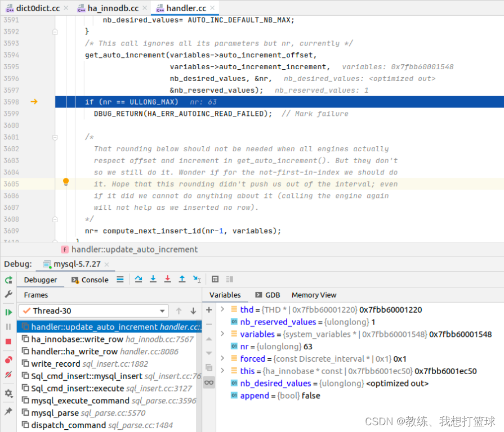The image size is (504, 432).
Task: Toggle the Show Watches glasses icon
Action: [209, 382]
